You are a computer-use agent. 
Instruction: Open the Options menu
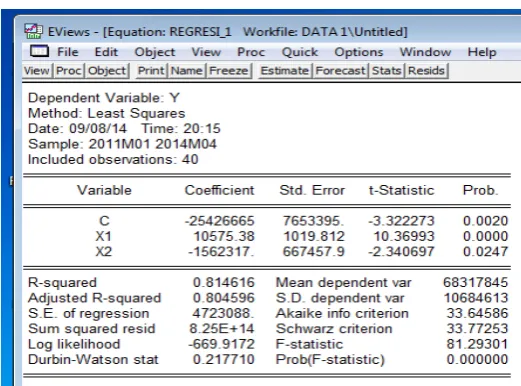359,52
